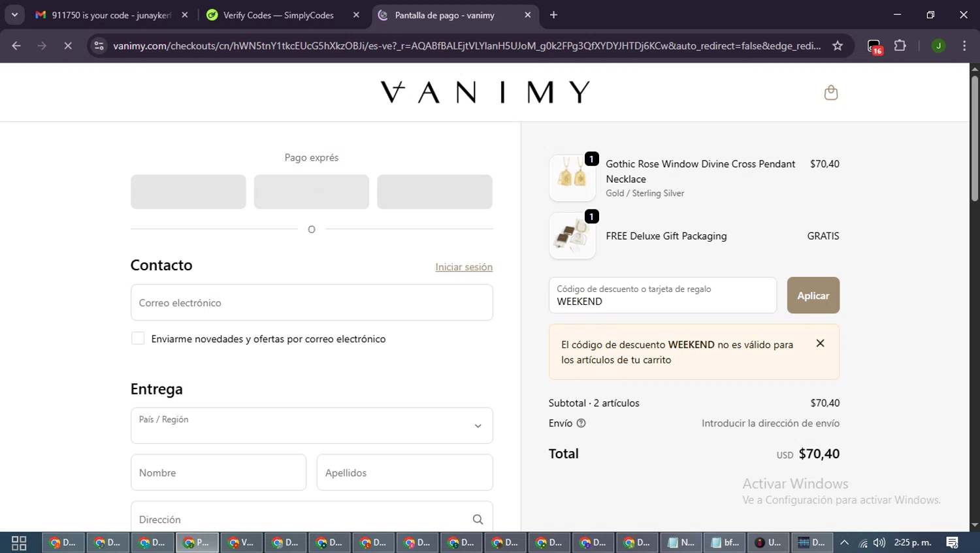Viewport: 980px width, 553px height.
Task: Go back to previous page
Action: click(x=16, y=46)
